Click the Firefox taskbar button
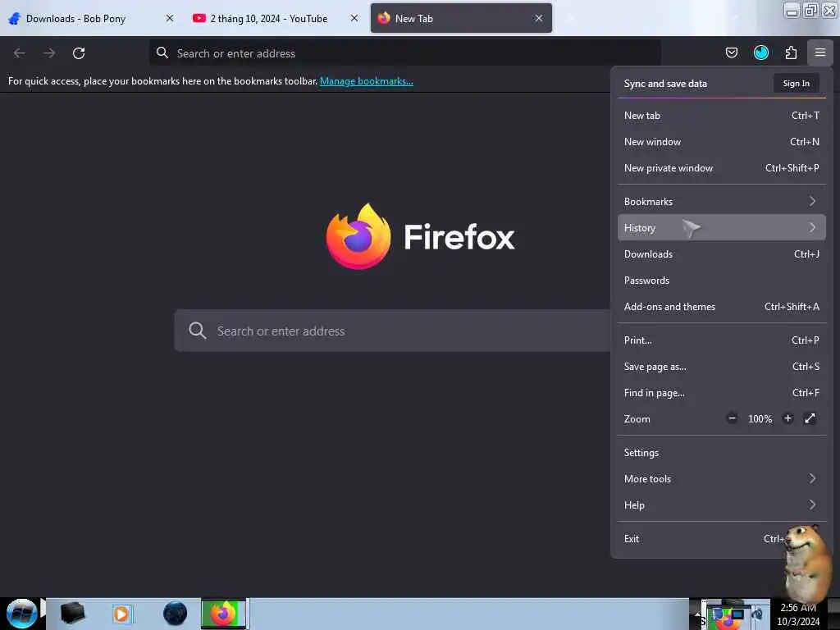The height and width of the screenshot is (630, 840). 223,614
